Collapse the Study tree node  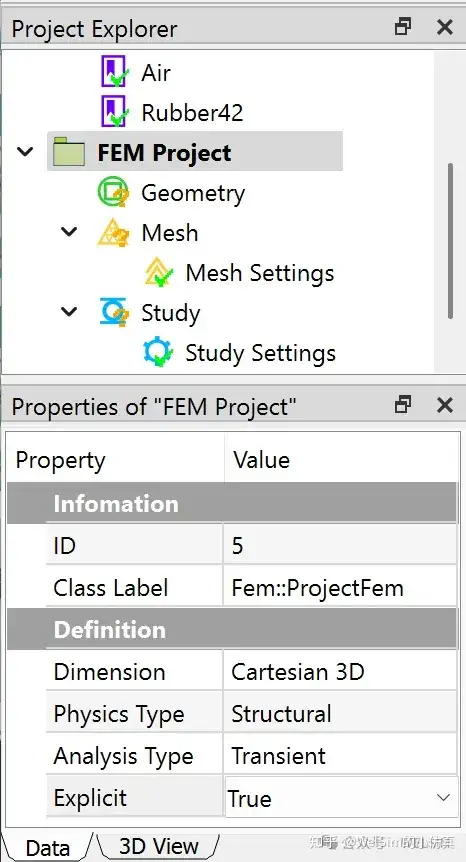coord(69,312)
